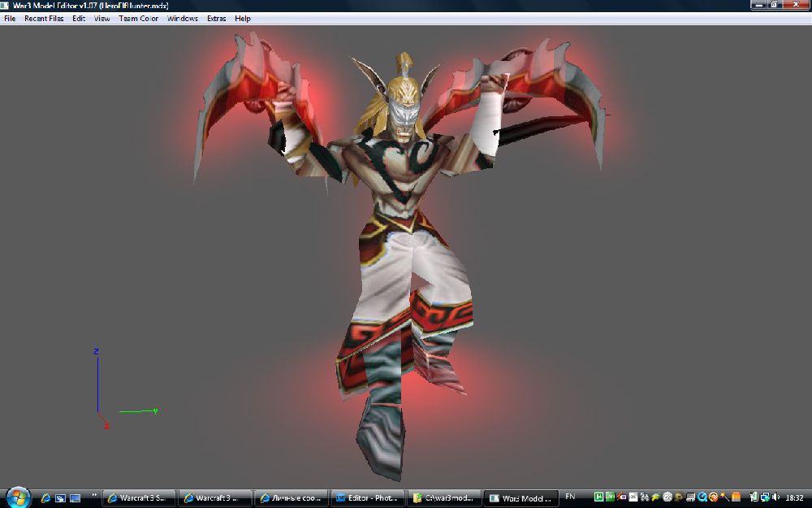This screenshot has height=508, width=812.
Task: Click the network connection tray icon
Action: (766, 497)
